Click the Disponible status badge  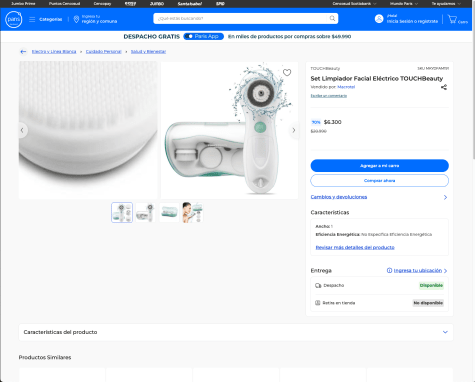point(431,285)
